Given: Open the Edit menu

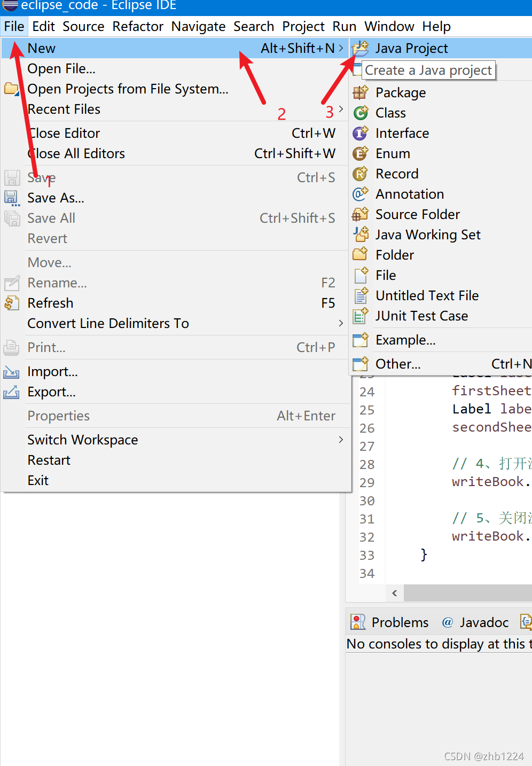Looking at the screenshot, I should coord(43,26).
